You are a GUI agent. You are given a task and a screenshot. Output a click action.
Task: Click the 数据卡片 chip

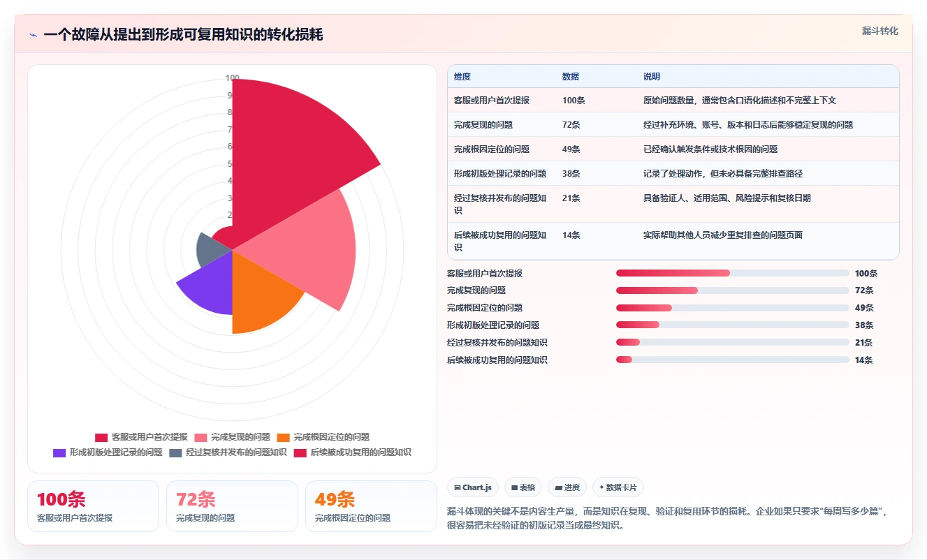tap(618, 487)
